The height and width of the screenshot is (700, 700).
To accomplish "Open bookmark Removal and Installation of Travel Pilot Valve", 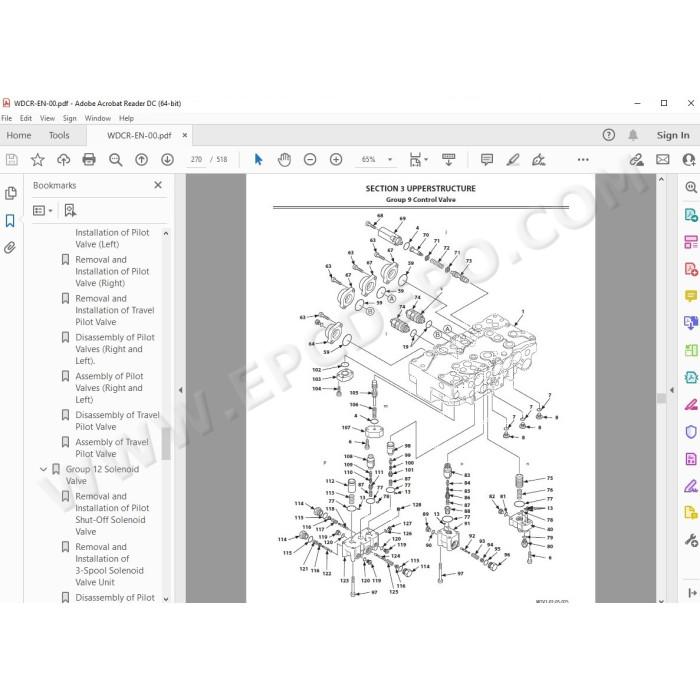I will 115,310.
